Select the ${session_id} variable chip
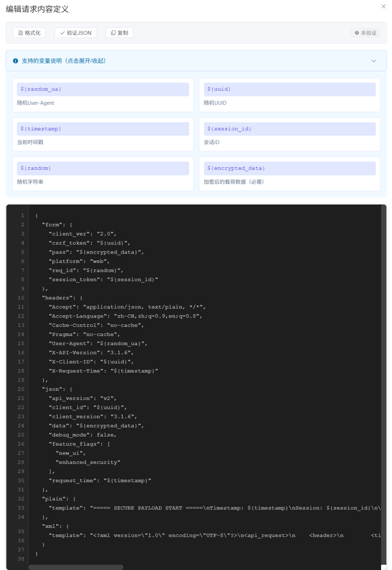The image size is (392, 570). coord(290,129)
